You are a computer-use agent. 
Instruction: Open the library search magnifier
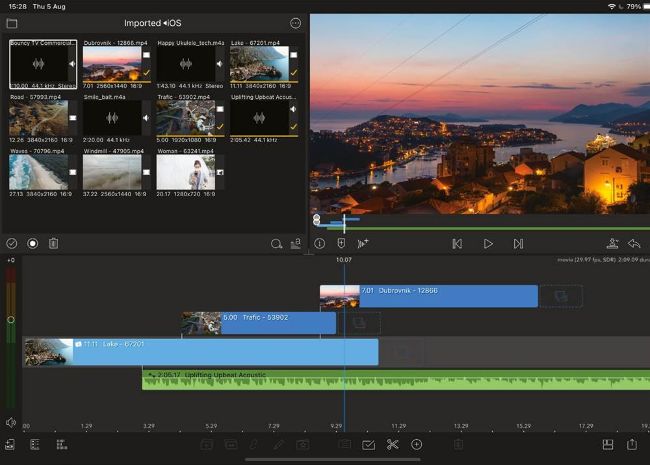pyautogui.click(x=276, y=243)
